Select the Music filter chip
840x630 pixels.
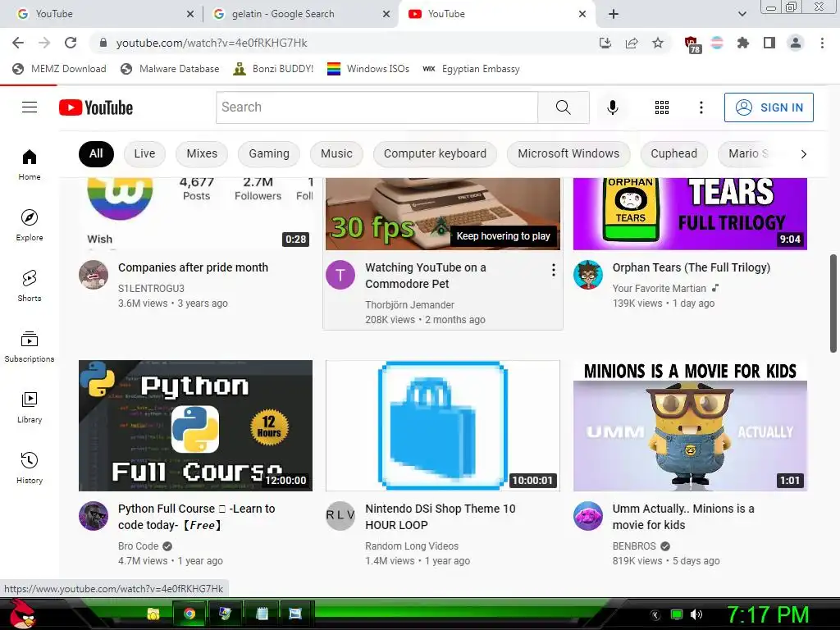click(336, 153)
